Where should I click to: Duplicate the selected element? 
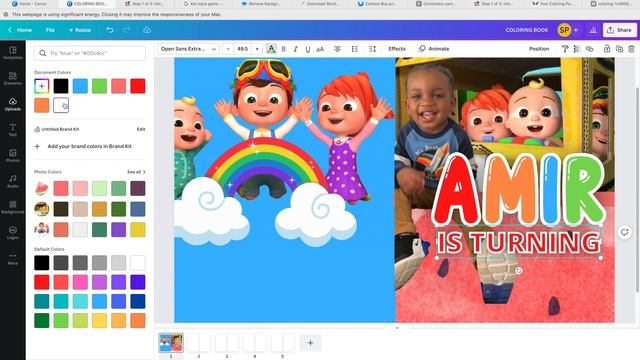[619, 49]
